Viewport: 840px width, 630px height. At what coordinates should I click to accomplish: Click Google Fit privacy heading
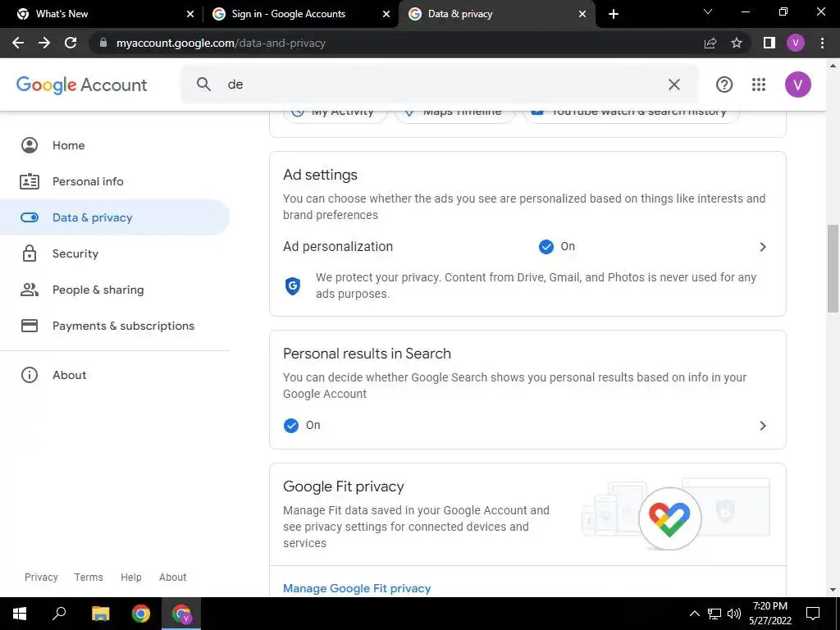click(344, 486)
